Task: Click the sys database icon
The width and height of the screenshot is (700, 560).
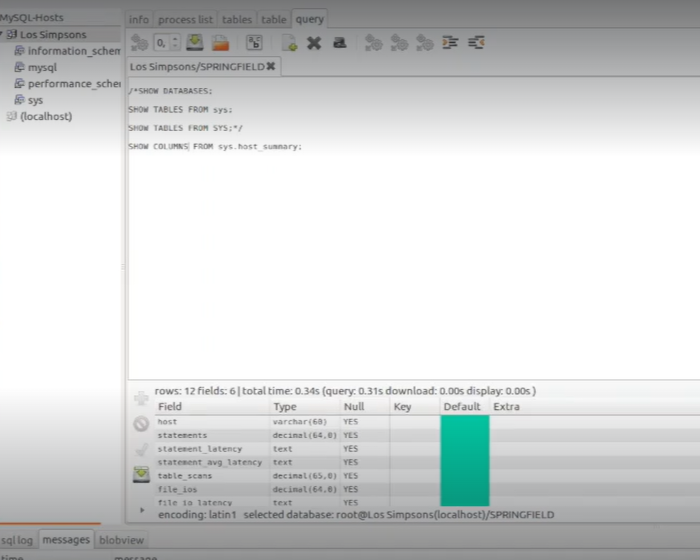Action: click(19, 99)
